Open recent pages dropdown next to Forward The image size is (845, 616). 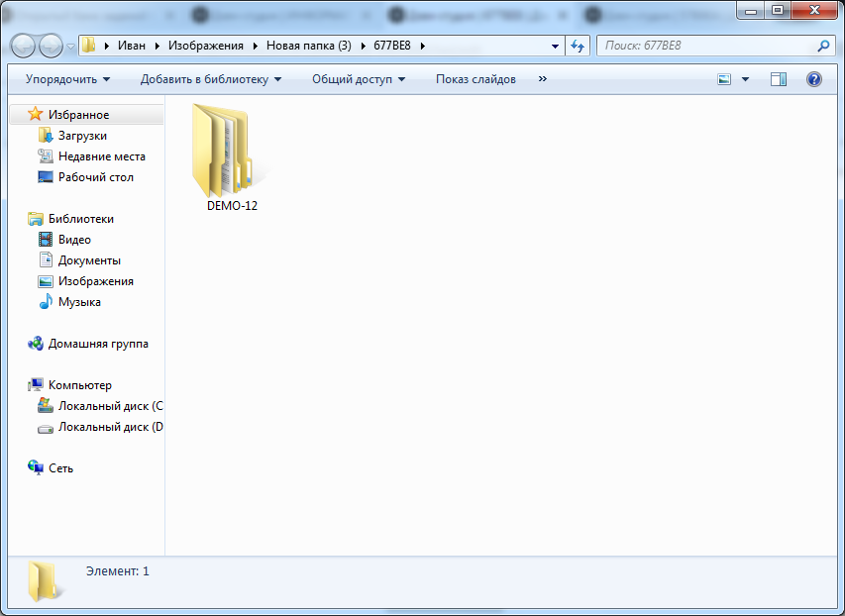click(70, 47)
